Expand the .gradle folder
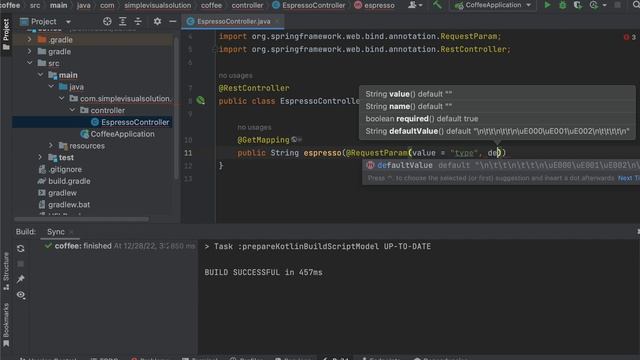 pos(29,40)
